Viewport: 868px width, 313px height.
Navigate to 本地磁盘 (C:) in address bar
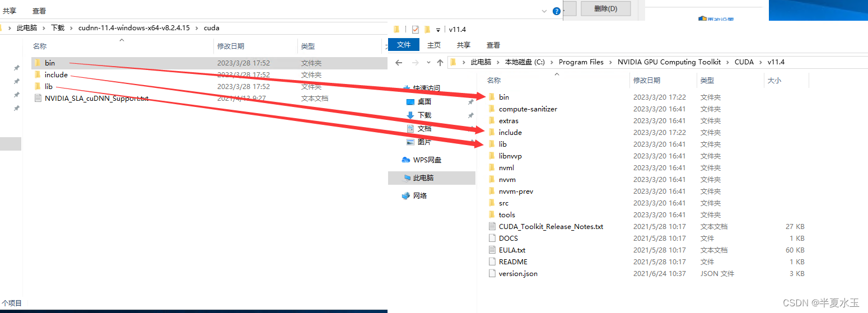pyautogui.click(x=525, y=62)
